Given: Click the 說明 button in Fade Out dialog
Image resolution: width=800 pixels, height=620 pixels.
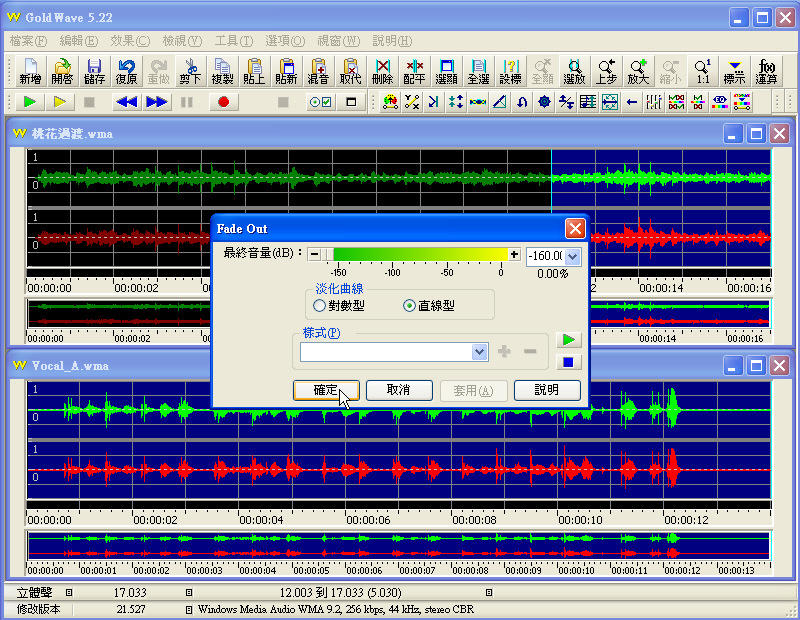Looking at the screenshot, I should click(547, 390).
